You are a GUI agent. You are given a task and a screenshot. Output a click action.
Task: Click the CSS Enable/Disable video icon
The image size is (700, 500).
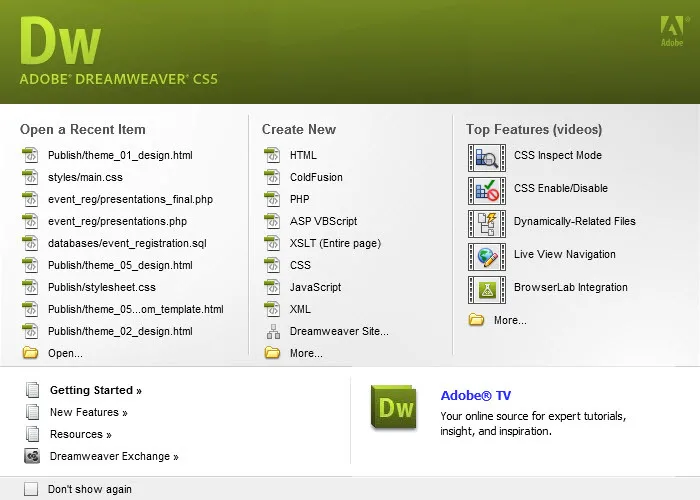[x=487, y=191]
